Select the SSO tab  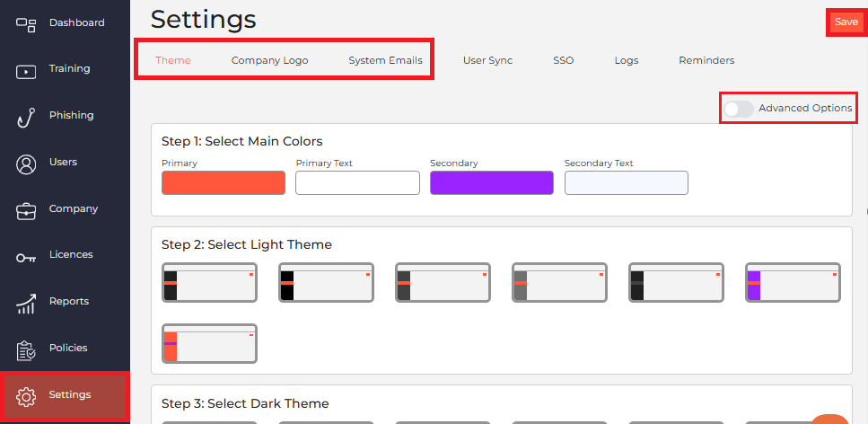(x=563, y=60)
